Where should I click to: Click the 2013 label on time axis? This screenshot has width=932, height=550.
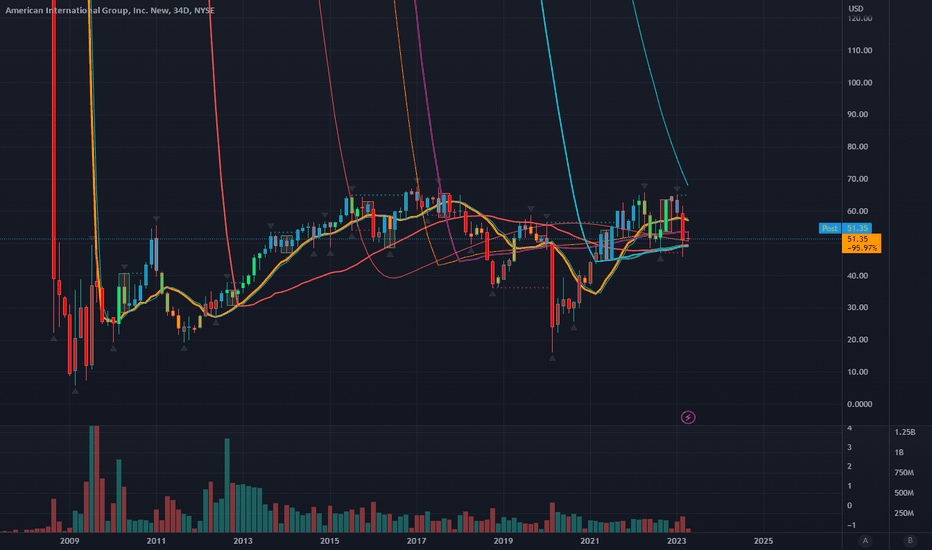coord(243,540)
